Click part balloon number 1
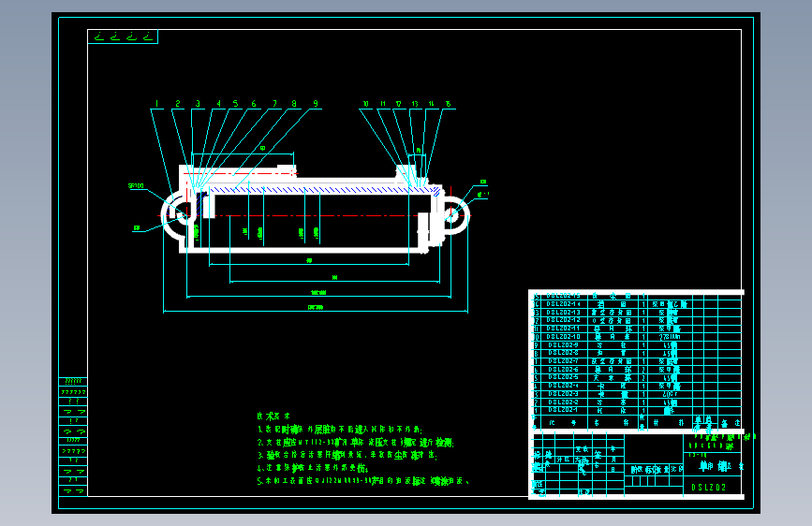This screenshot has width=812, height=526. click(x=157, y=104)
